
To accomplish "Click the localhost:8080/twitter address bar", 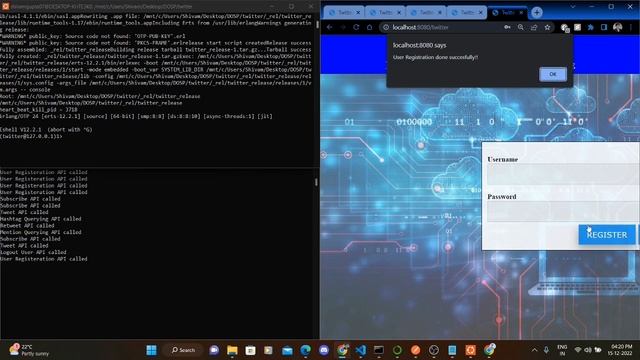I will [x=445, y=27].
